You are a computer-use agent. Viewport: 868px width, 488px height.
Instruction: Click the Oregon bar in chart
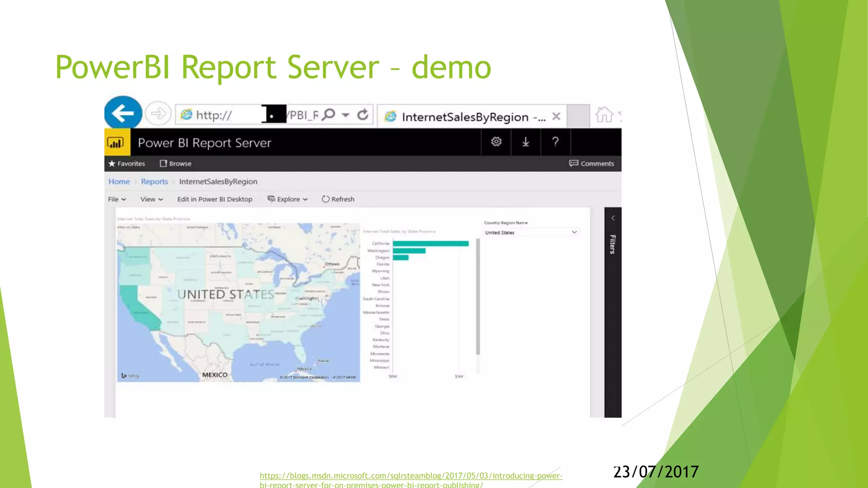401,258
